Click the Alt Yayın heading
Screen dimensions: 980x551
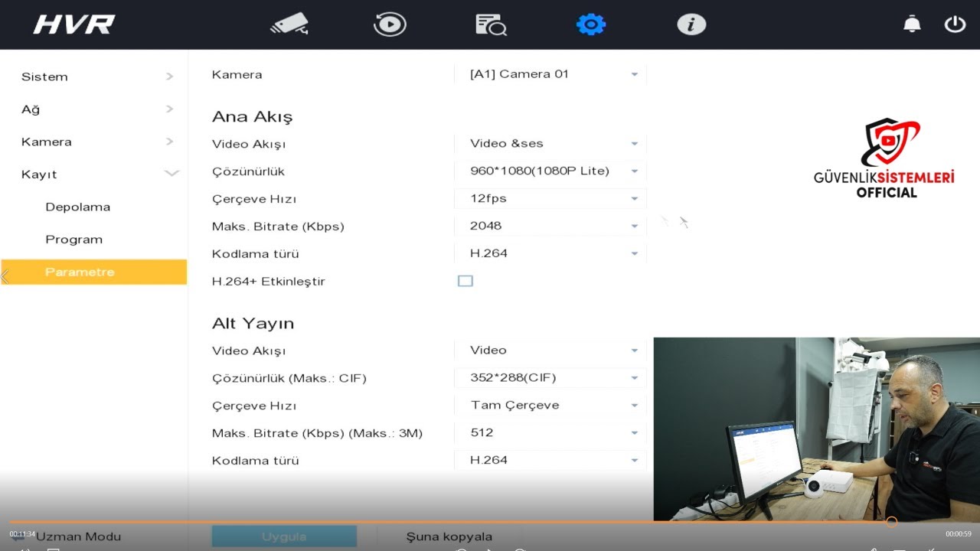point(253,324)
